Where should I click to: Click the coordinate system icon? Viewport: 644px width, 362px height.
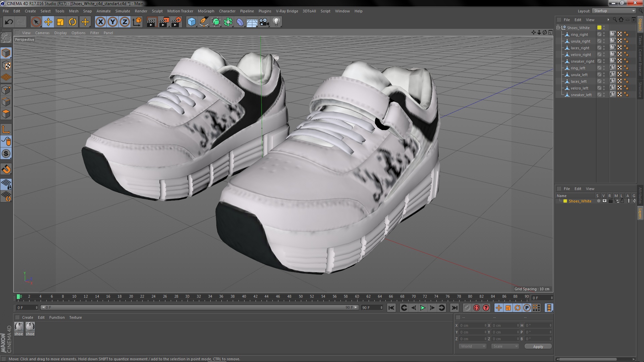pos(137,22)
